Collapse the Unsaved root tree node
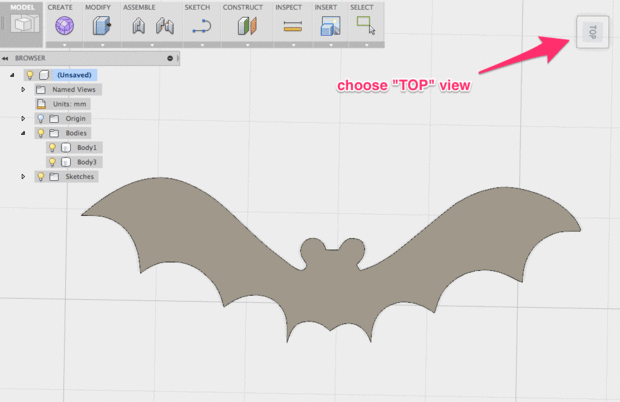Image resolution: width=620 pixels, height=402 pixels. pos(12,75)
